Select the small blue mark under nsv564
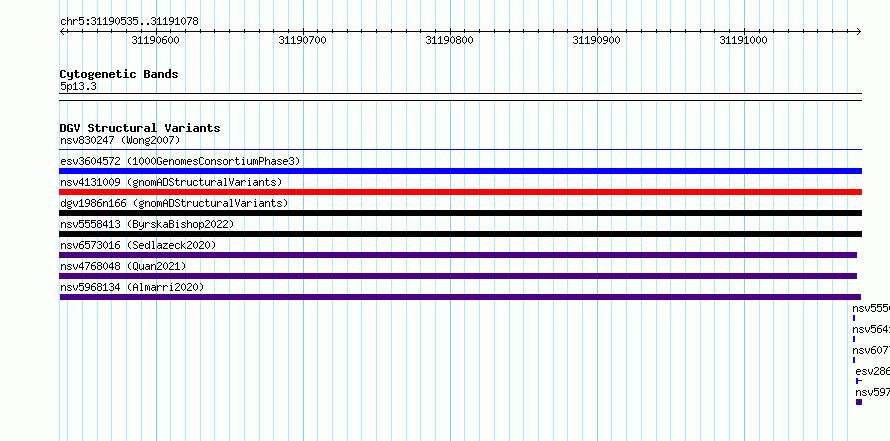Screen dimensions: 890x441 tap(854, 339)
